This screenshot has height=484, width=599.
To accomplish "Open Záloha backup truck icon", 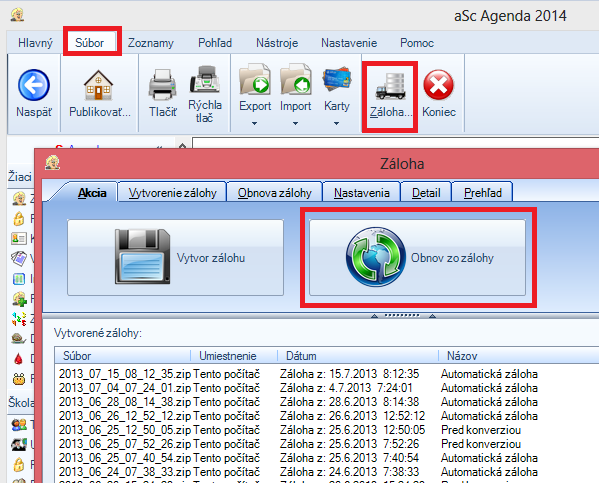I will pos(390,86).
